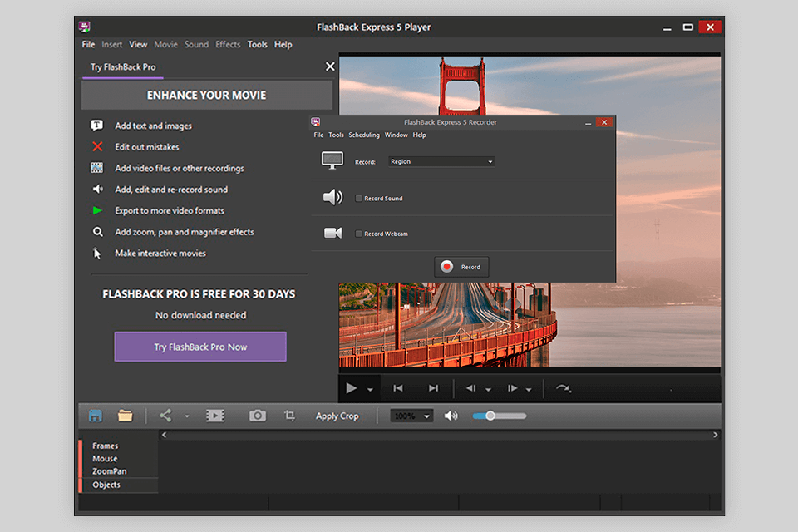The width and height of the screenshot is (798, 532).
Task: Open the Record Region dropdown
Action: click(x=441, y=162)
